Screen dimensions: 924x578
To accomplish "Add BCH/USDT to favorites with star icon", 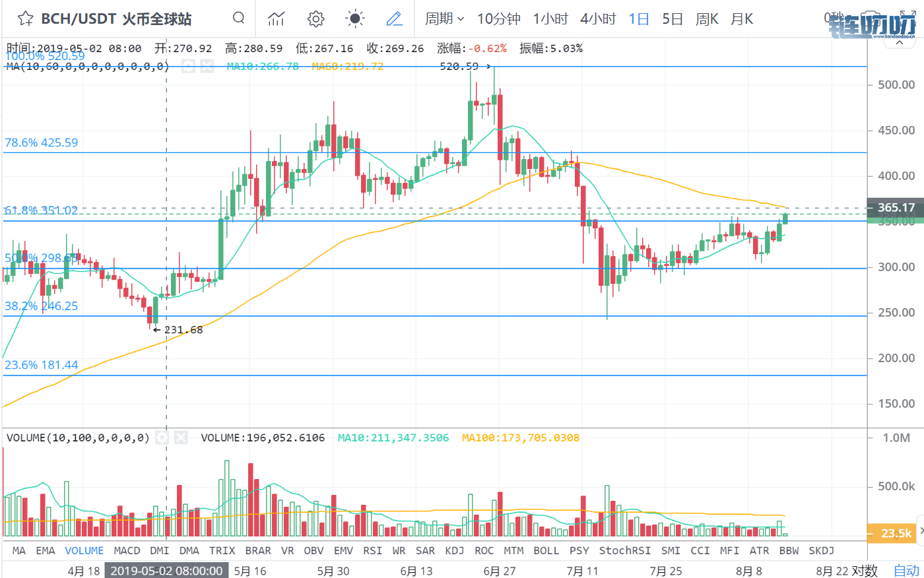I will coord(26,18).
